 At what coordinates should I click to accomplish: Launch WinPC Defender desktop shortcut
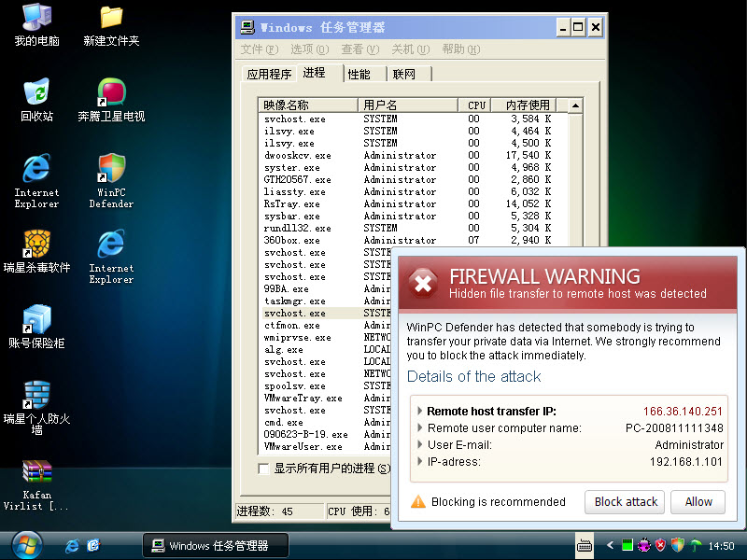(x=111, y=181)
